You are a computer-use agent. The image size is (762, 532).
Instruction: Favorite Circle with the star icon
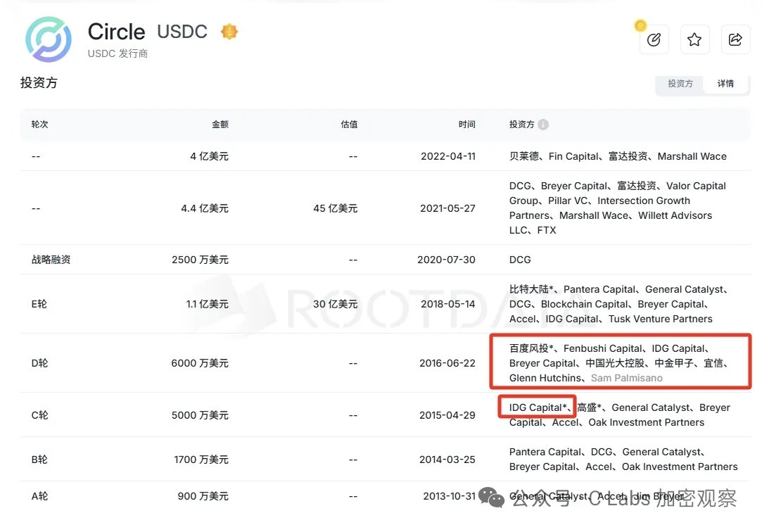(694, 39)
